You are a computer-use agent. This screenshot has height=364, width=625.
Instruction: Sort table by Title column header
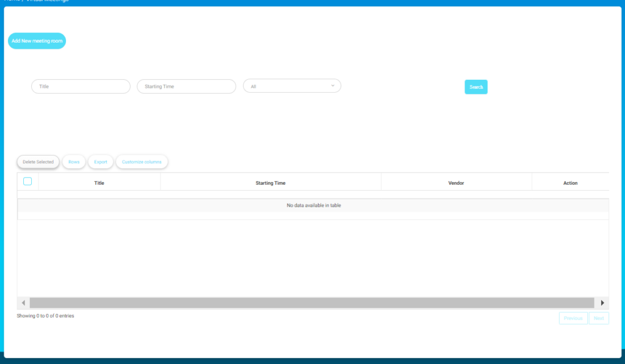99,183
